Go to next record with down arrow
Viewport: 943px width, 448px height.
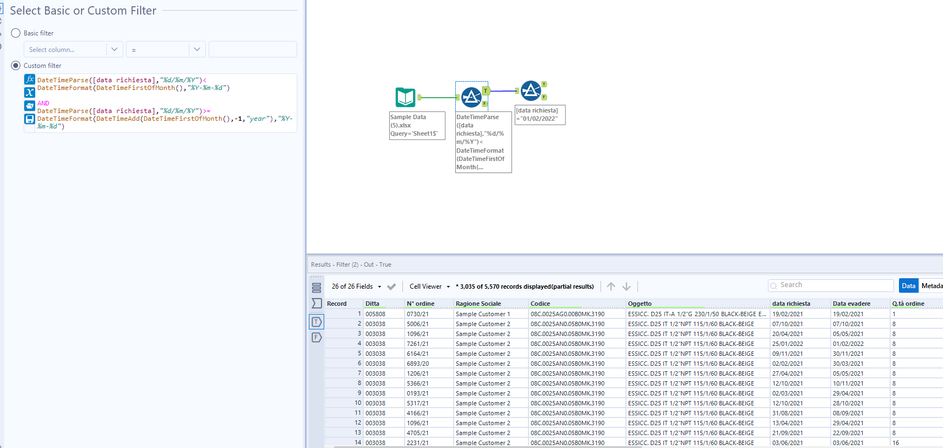click(x=626, y=286)
